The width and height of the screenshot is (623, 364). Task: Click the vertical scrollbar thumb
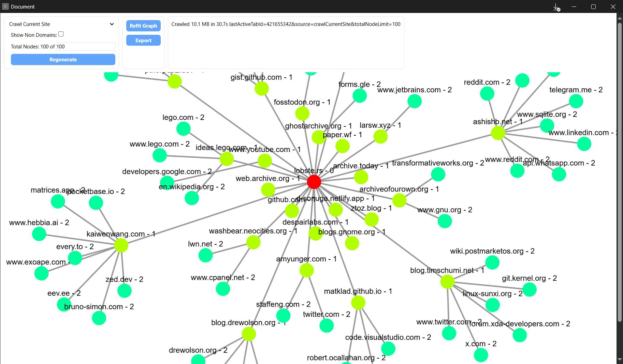click(x=620, y=172)
